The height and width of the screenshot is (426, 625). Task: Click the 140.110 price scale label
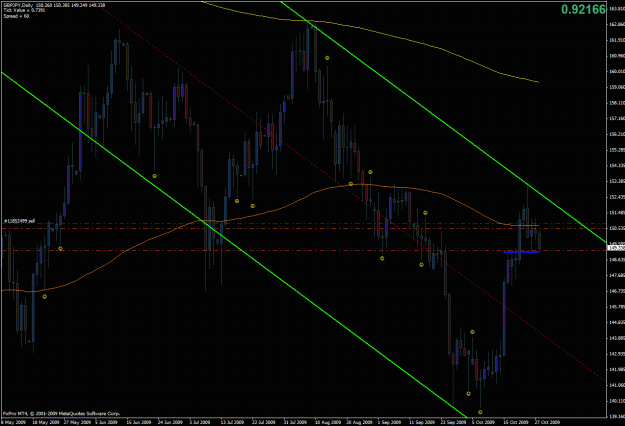(x=616, y=401)
